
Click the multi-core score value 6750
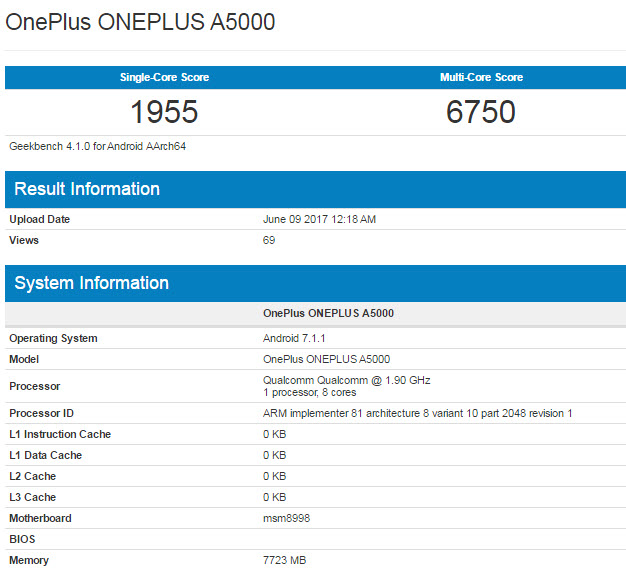pos(481,112)
